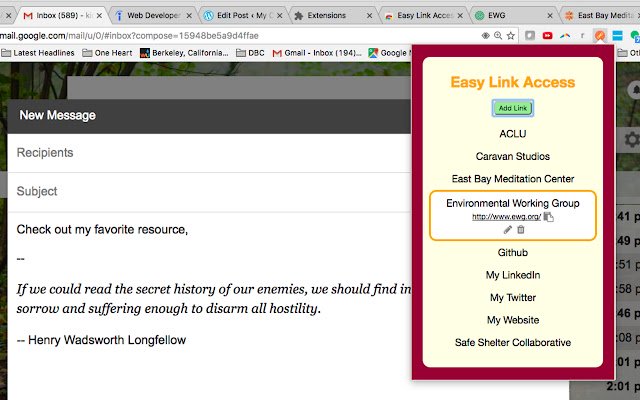
Task: Select East Bay Meditation Center entry
Action: pos(513,179)
